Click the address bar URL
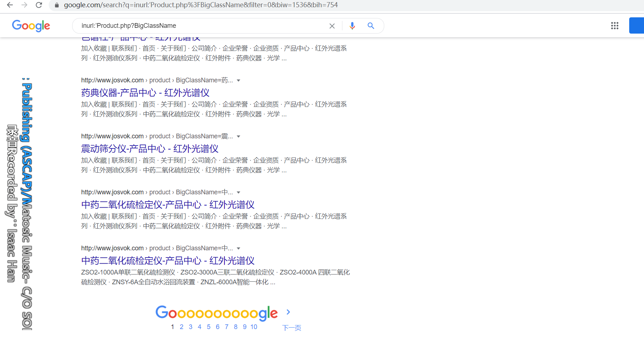644x337 pixels. (x=201, y=5)
